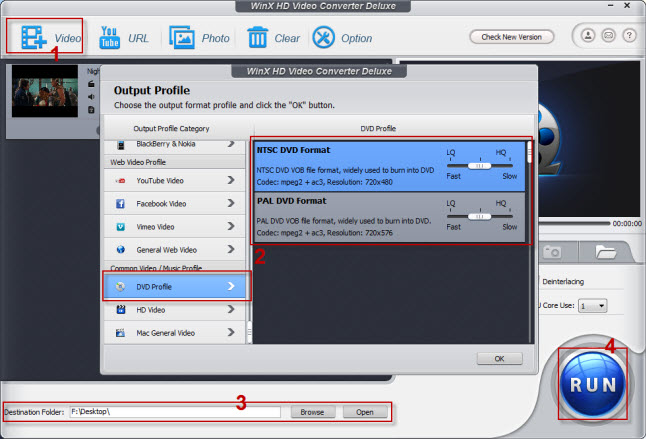Click the Vimeo Video category icon

120,227
